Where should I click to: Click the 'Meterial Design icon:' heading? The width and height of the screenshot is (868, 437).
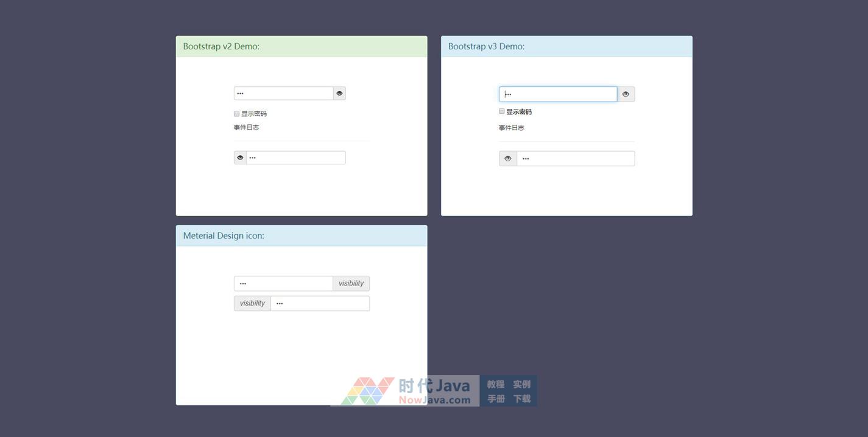224,236
